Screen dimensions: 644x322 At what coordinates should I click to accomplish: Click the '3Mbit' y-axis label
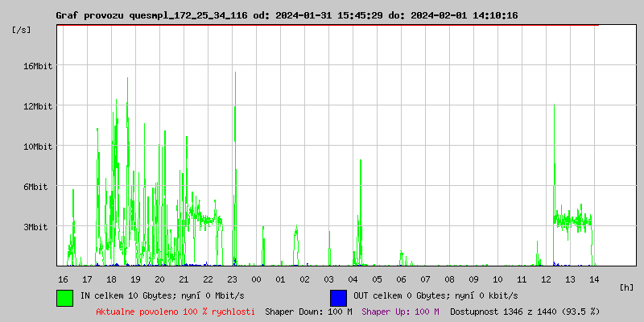point(35,227)
